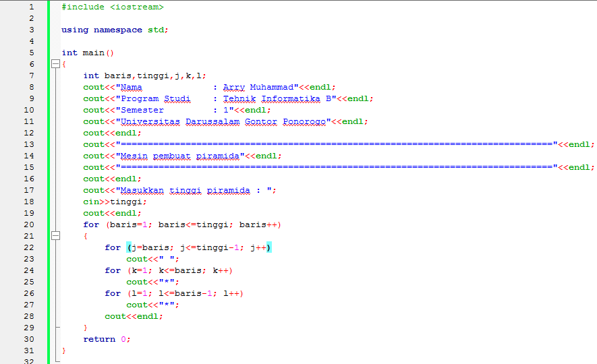Click the cout<<endl; on line 28

pos(134,316)
